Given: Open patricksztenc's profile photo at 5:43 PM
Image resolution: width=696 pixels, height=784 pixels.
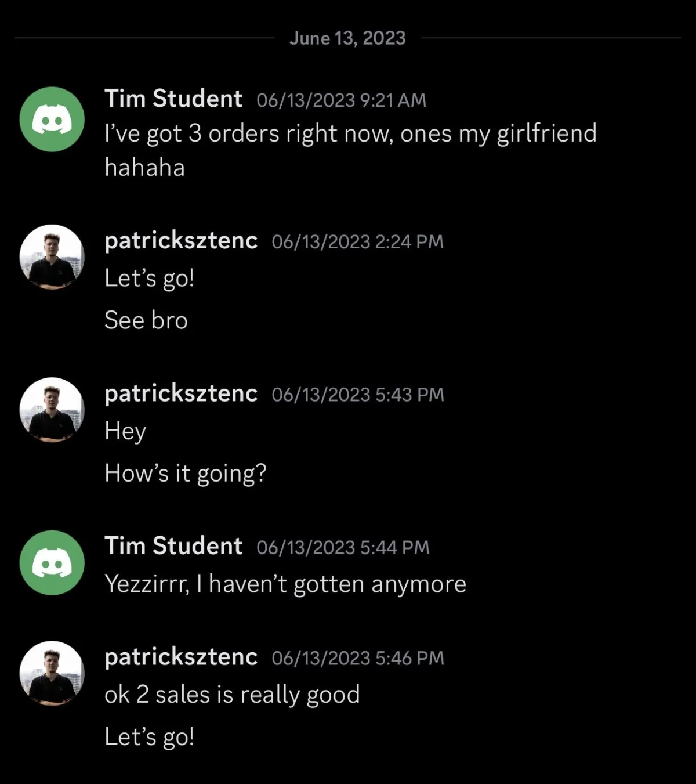Looking at the screenshot, I should point(52,410).
